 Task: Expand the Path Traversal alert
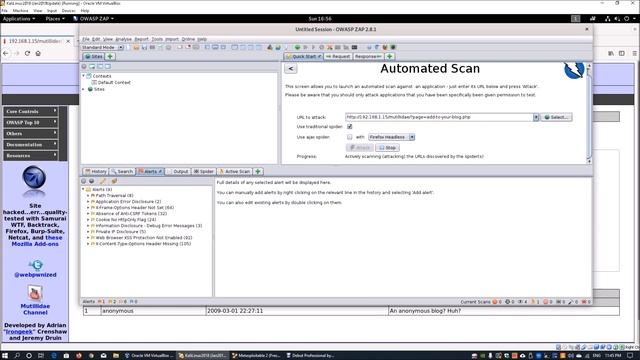pos(88,196)
